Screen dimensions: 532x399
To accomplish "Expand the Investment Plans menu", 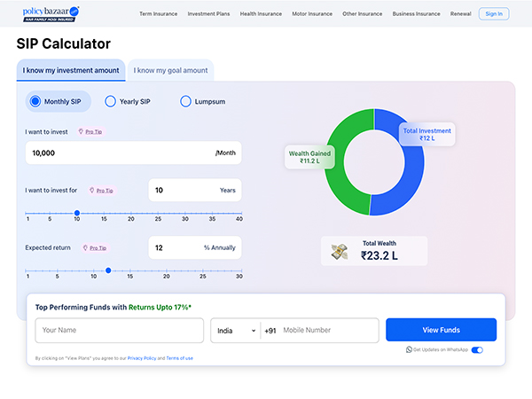I will 209,14.
